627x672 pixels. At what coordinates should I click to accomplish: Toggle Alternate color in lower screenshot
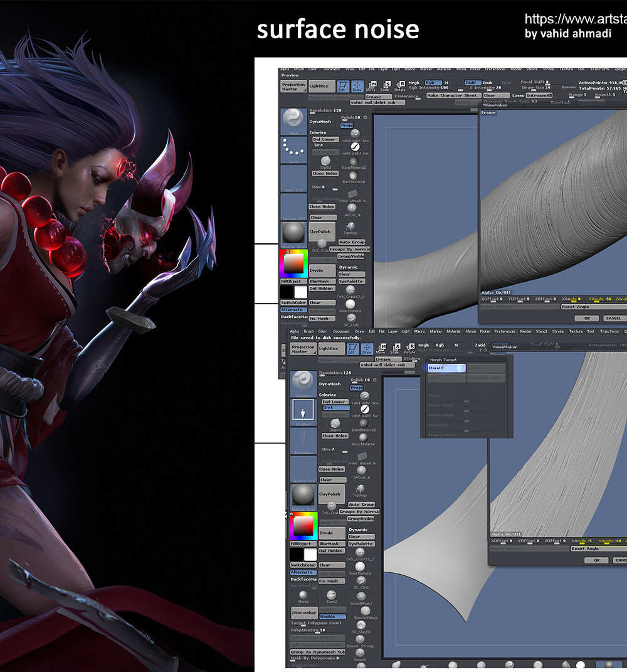[303, 572]
